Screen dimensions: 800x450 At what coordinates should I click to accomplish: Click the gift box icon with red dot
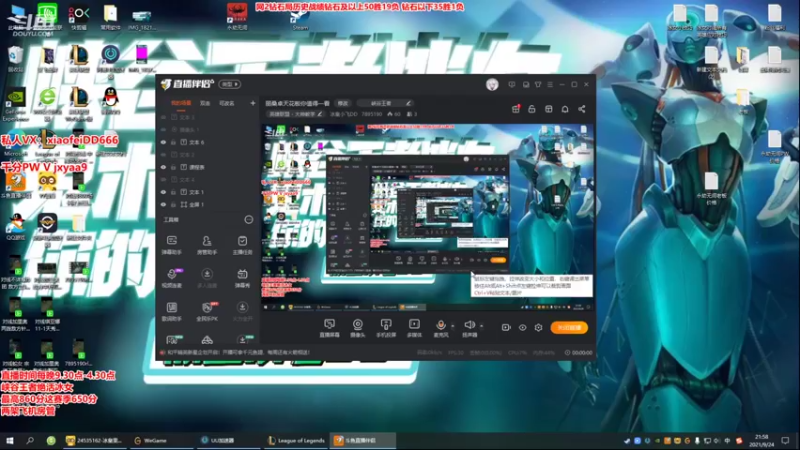tap(516, 109)
